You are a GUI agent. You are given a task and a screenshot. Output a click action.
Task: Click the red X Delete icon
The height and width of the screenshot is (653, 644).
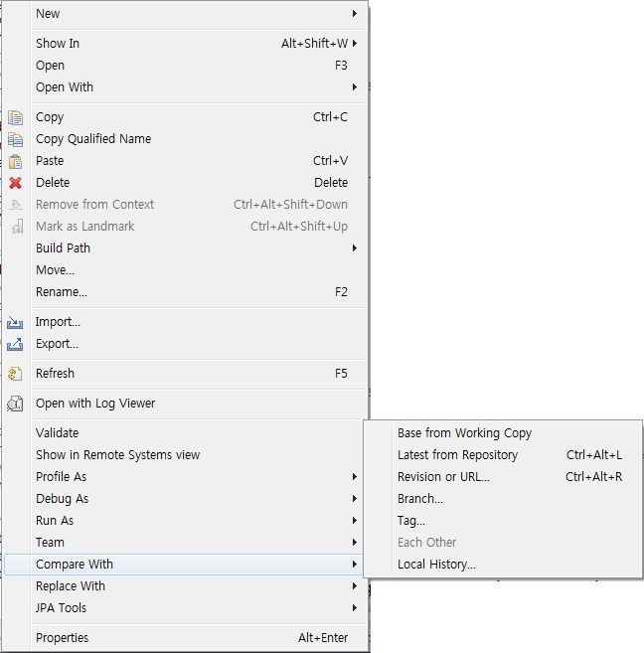point(15,183)
